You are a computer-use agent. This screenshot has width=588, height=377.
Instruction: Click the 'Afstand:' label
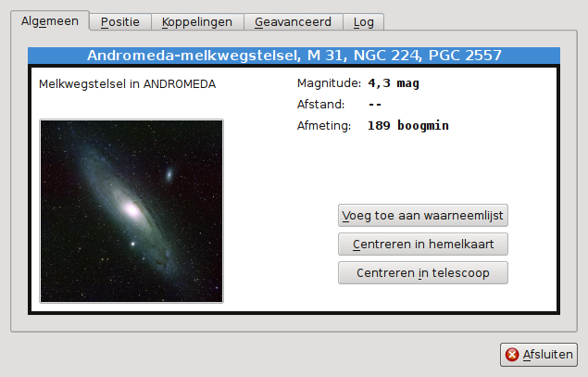(320, 105)
